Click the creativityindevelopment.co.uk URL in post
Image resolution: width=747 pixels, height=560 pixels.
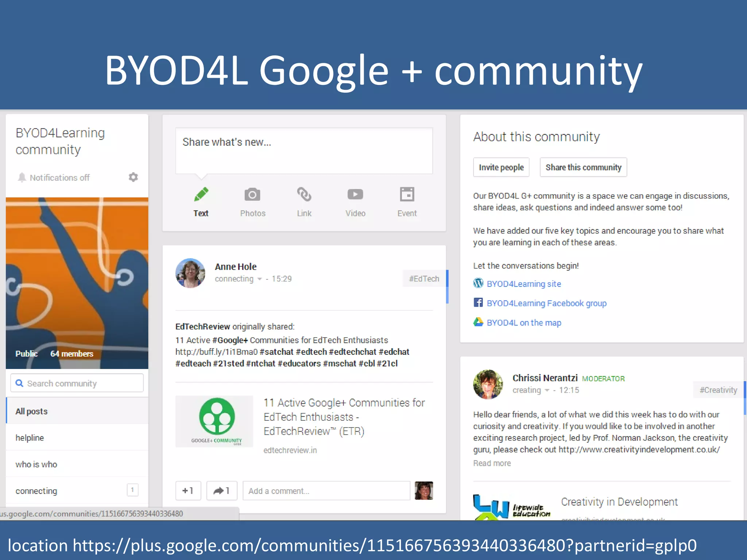tap(639, 450)
